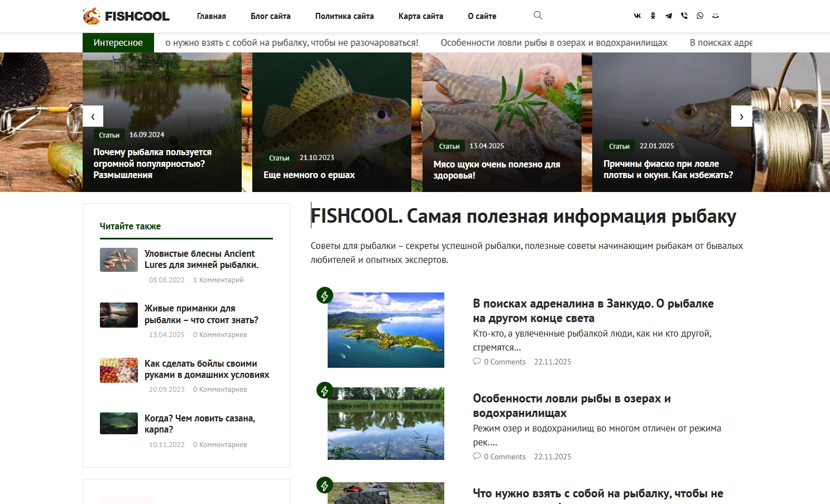This screenshot has width=830, height=504.
Task: Open the Viber phone link
Action: [x=684, y=16]
